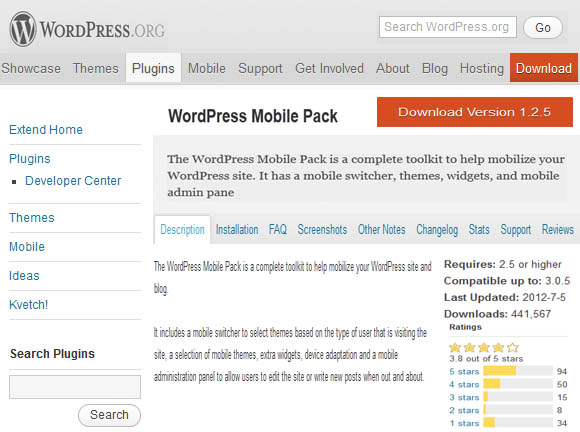
Task: Click the WordPress Mobile Pack title
Action: tap(253, 116)
